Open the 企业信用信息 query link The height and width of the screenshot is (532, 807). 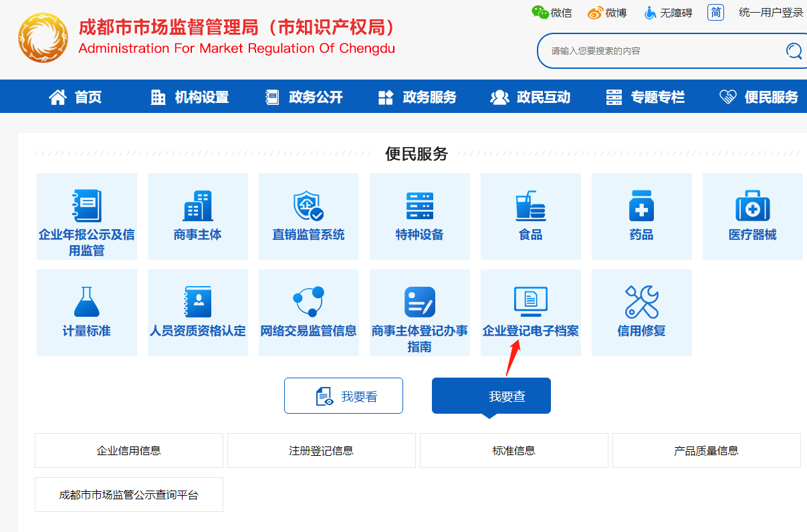(129, 450)
